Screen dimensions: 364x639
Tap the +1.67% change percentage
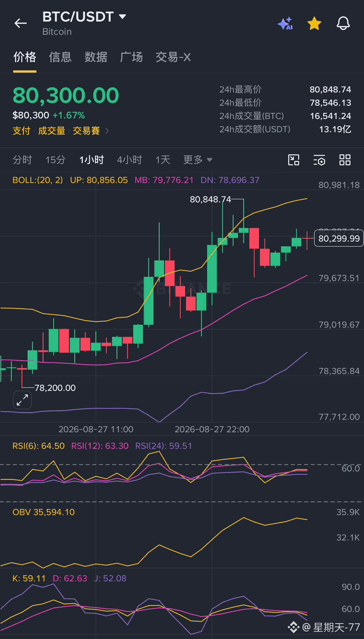69,115
